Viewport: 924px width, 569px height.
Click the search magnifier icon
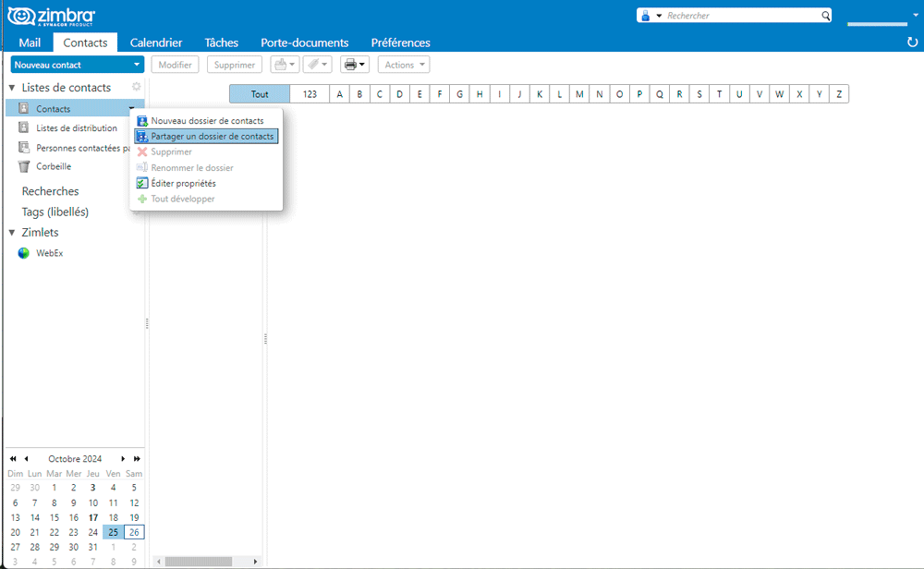coord(825,16)
